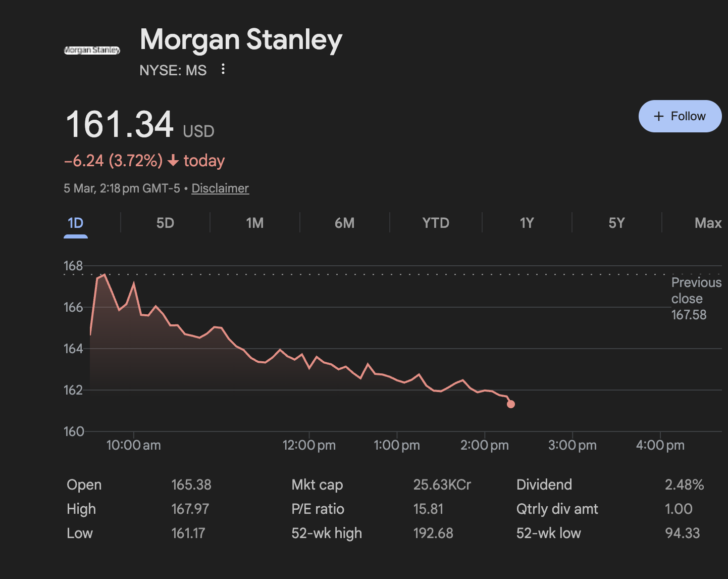Click the 1D tab already selected
The height and width of the screenshot is (579, 728).
76,223
